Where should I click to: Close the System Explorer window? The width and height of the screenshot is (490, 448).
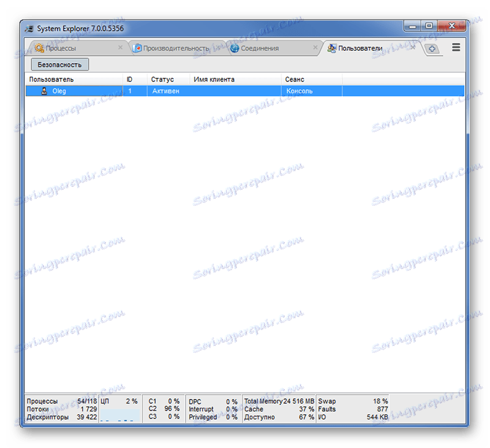pos(451,26)
